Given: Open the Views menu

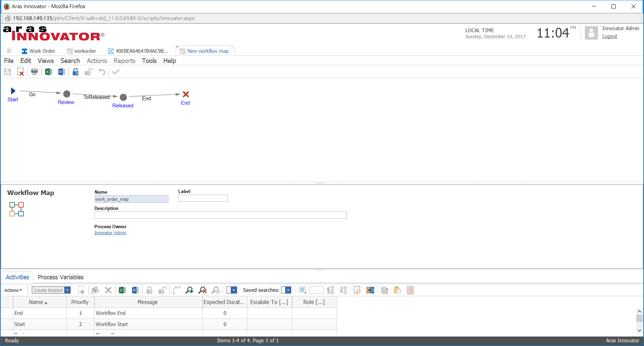Looking at the screenshot, I should click(x=46, y=61).
